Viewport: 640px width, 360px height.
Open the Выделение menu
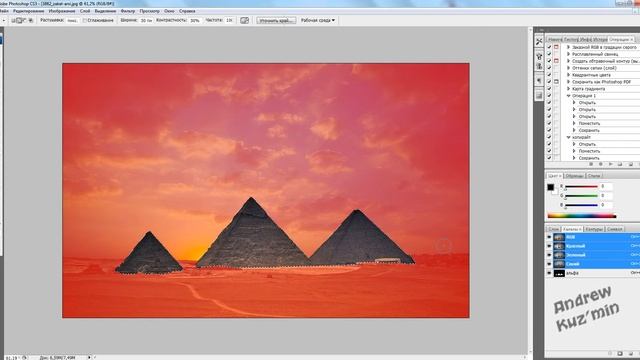105,11
